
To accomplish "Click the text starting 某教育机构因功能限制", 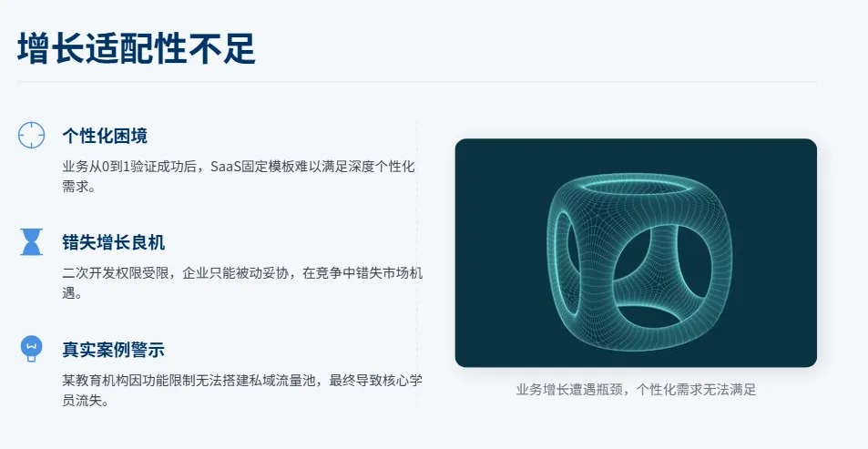I will [x=242, y=391].
